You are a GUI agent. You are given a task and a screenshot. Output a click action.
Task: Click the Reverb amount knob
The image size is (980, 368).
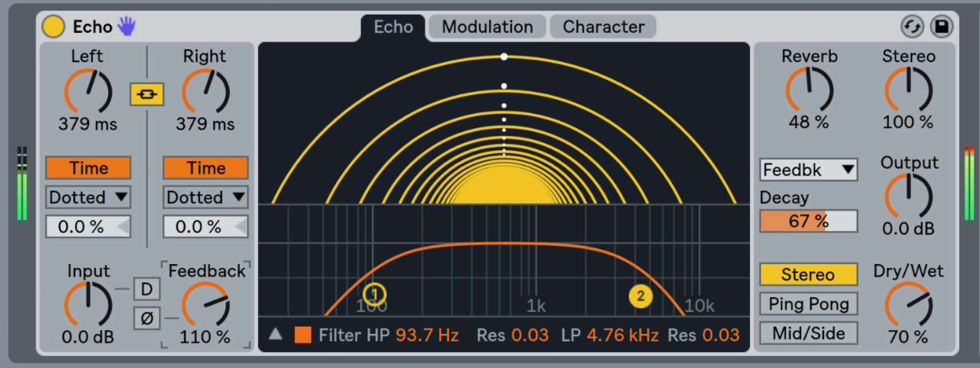coord(809,90)
